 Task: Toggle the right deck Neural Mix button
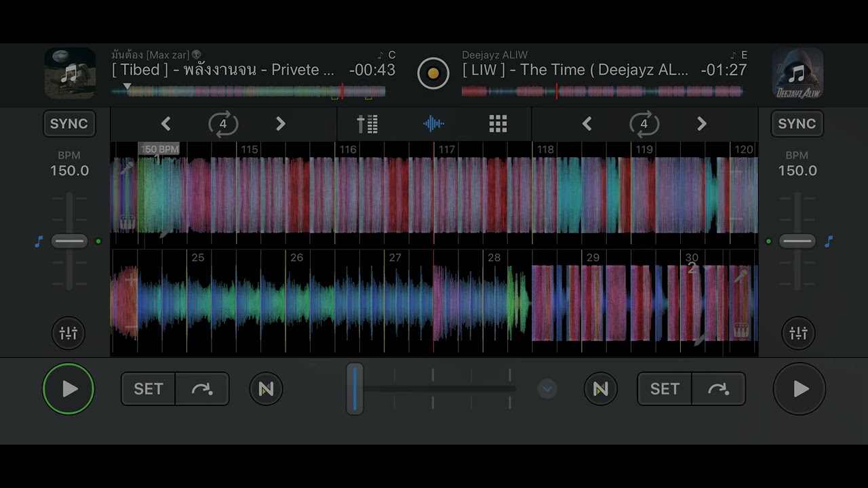[601, 389]
